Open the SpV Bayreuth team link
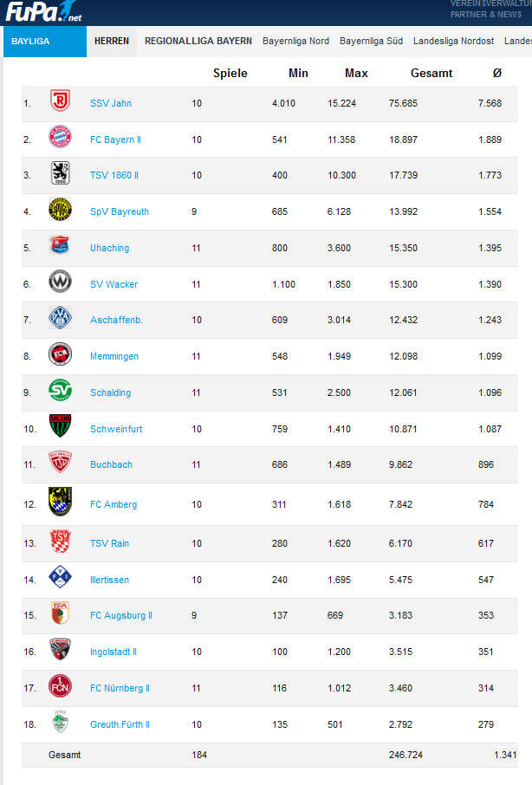 click(x=119, y=211)
